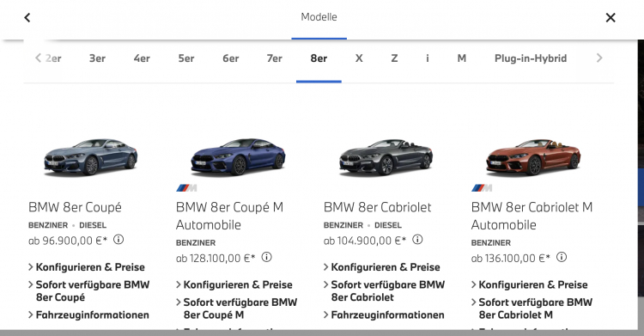
Task: Show previous model series with left chevron
Action: (x=38, y=58)
